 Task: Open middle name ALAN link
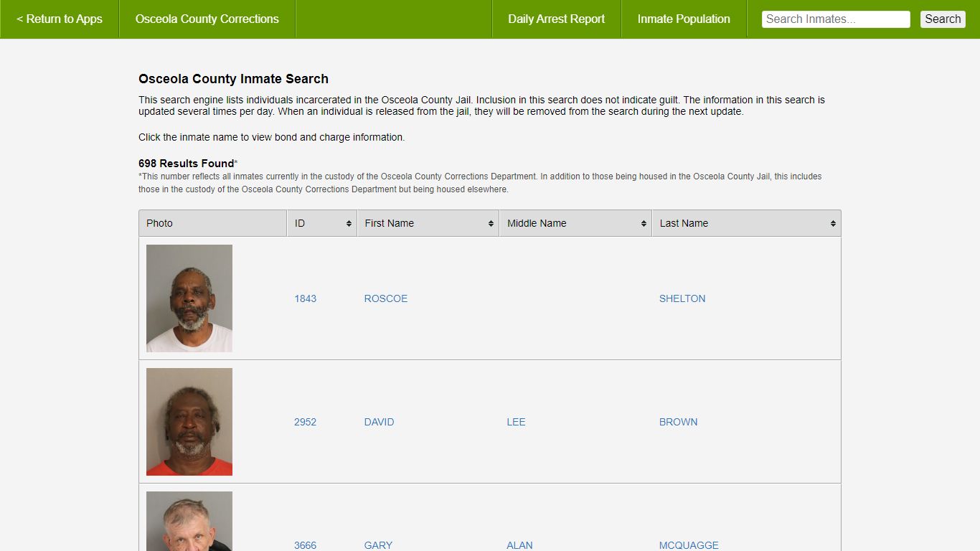(519, 545)
